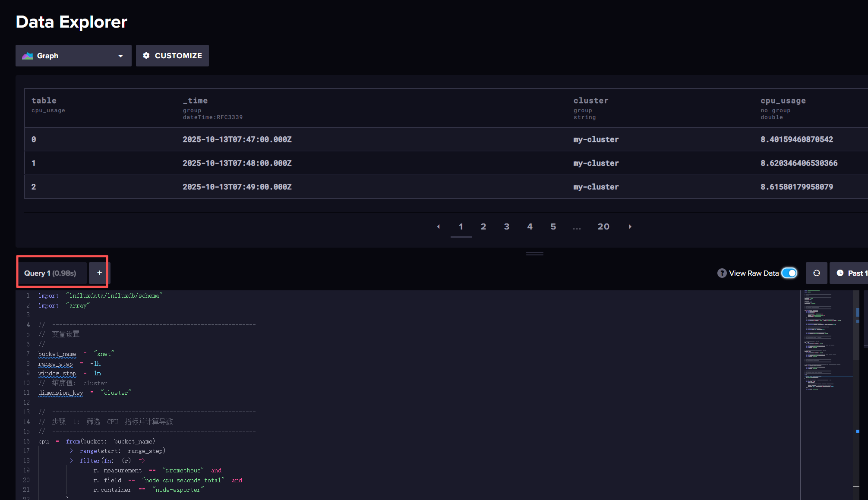Click value 8.40159460870542
The width and height of the screenshot is (868, 500).
[x=797, y=139]
